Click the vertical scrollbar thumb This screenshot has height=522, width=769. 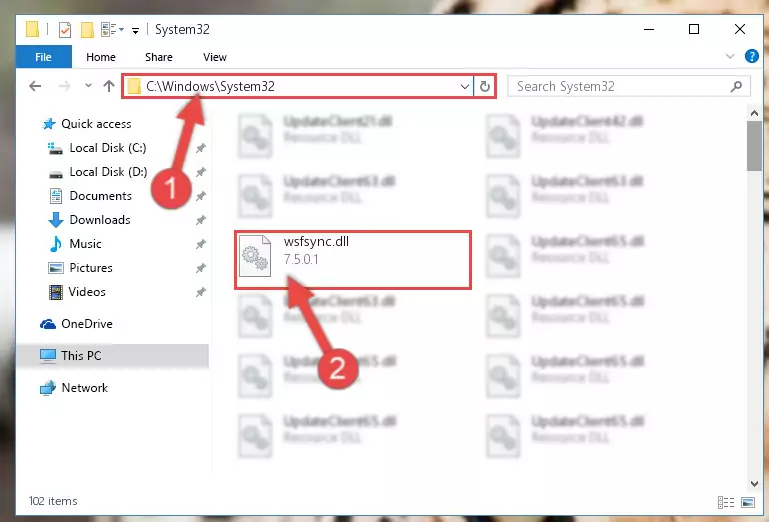tap(754, 146)
